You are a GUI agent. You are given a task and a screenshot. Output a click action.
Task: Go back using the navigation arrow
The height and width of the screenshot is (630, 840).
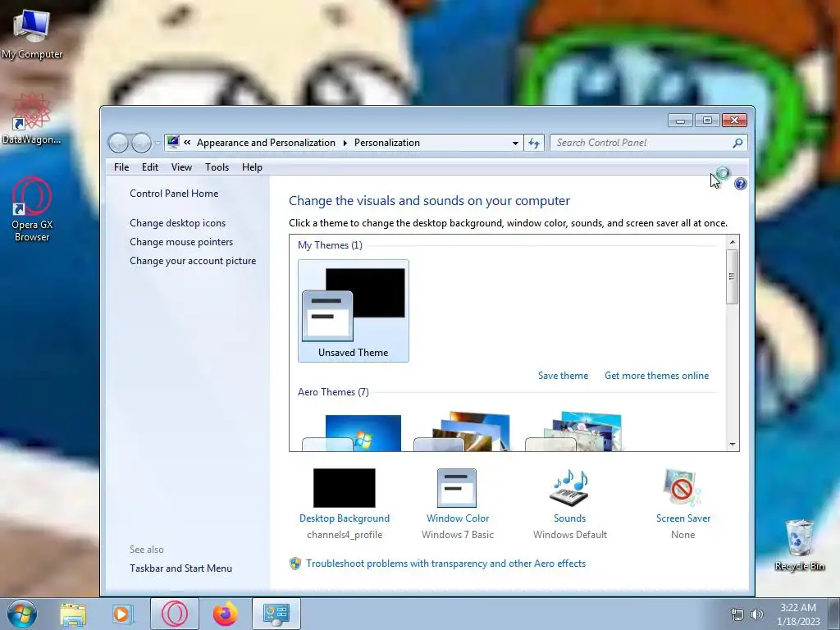118,143
